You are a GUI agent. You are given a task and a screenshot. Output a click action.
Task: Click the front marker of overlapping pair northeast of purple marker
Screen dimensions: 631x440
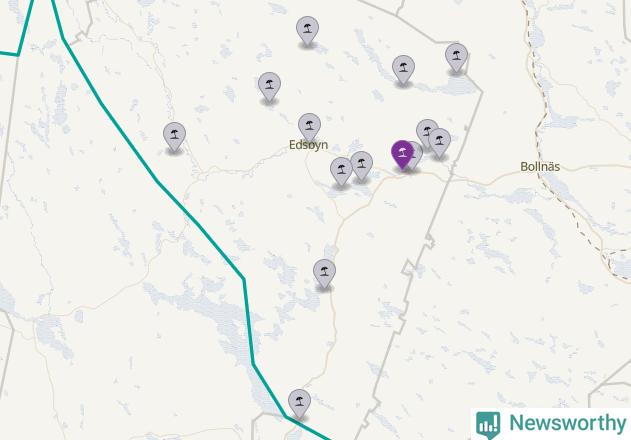tap(439, 143)
